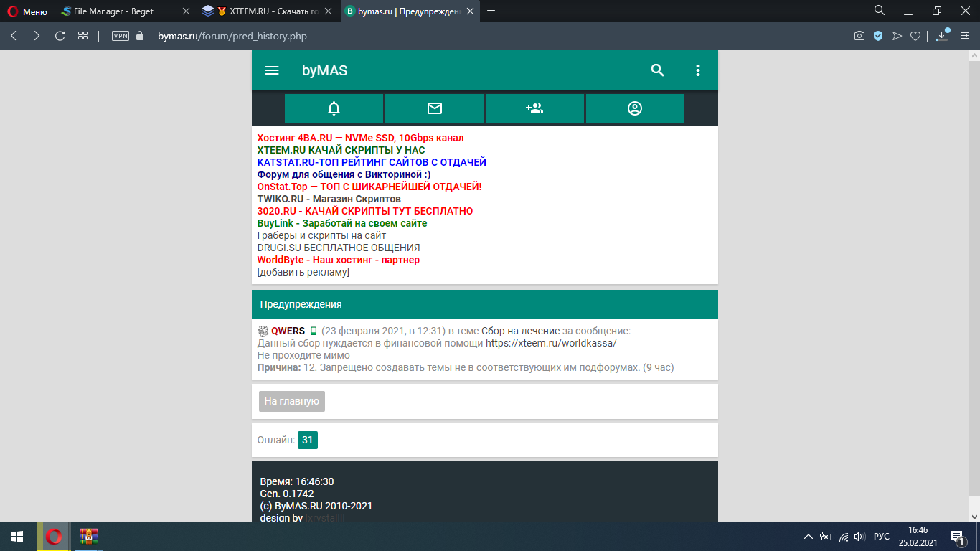
Task: Switch to the XTEEM.RU tab
Action: 267,11
